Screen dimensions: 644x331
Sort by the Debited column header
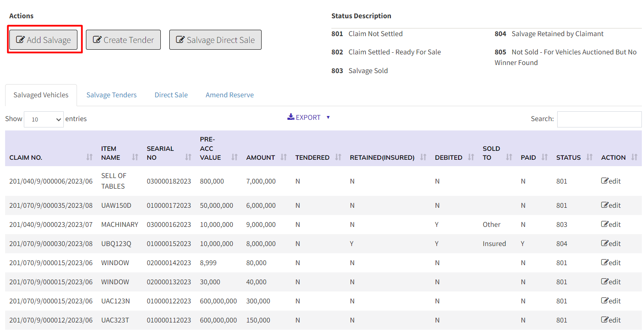coord(471,157)
